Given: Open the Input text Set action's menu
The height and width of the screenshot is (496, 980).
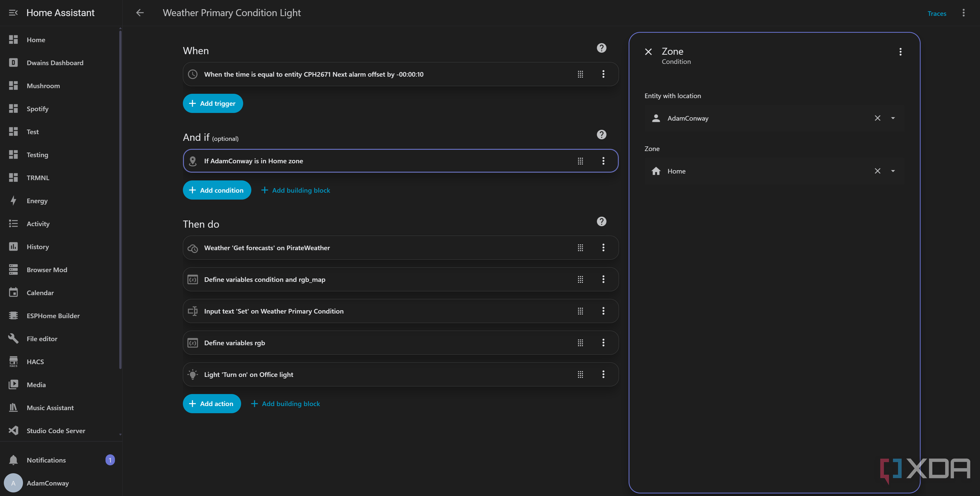Looking at the screenshot, I should tap(603, 311).
